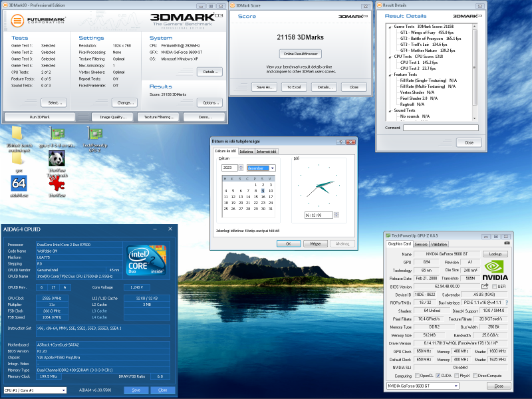Click the Lookup button in GPU-Z

click(x=495, y=254)
